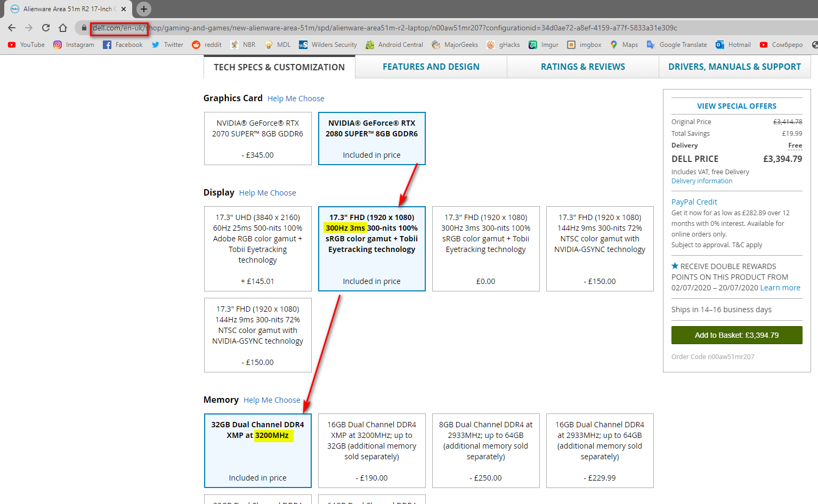Open Help Me Choose for Memory
The width and height of the screenshot is (818, 504).
[272, 400]
